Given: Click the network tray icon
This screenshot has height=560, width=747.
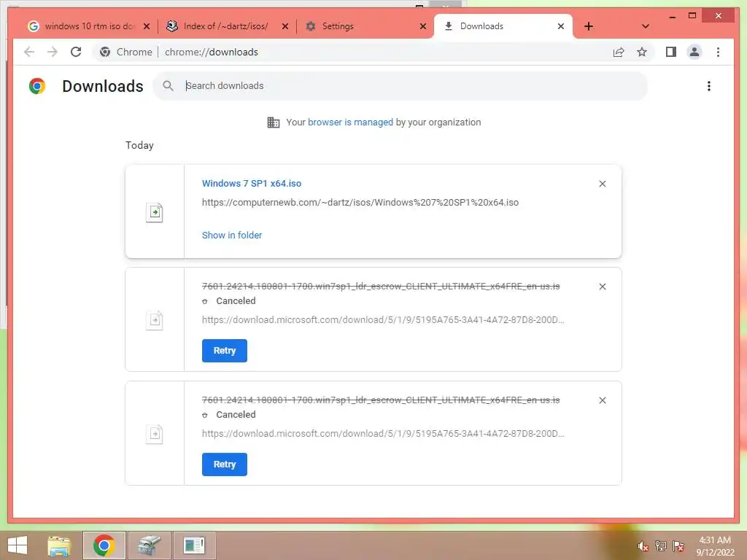Looking at the screenshot, I should (x=661, y=545).
